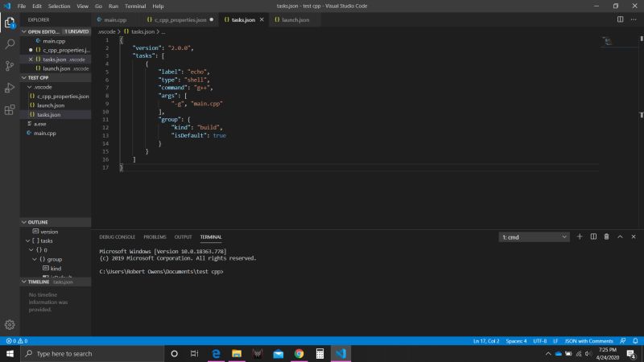Change end of line sequence LF

[555, 341]
